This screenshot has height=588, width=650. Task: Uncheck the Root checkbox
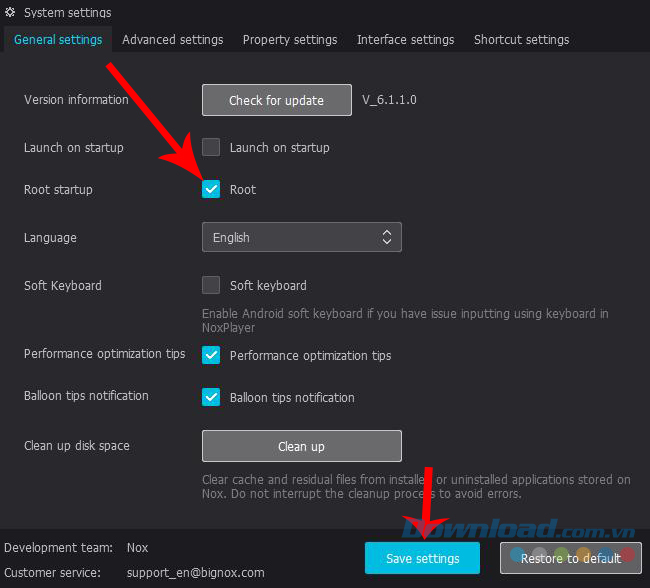pos(211,190)
